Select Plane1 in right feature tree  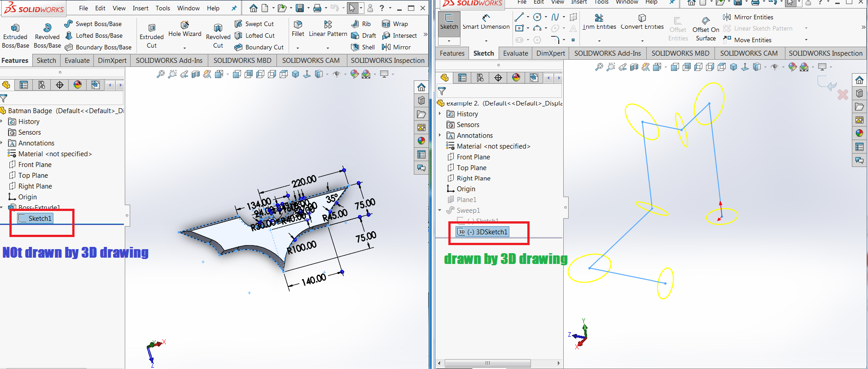[462, 199]
